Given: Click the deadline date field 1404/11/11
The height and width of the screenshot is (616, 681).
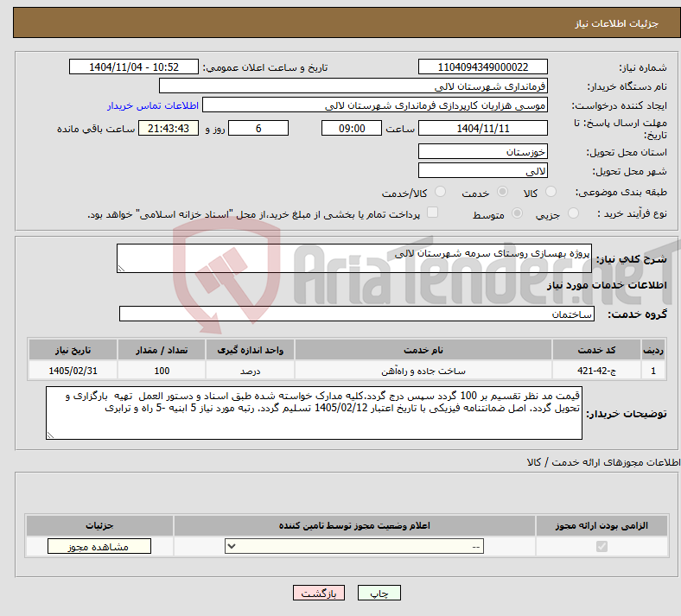Looking at the screenshot, I should (x=483, y=128).
